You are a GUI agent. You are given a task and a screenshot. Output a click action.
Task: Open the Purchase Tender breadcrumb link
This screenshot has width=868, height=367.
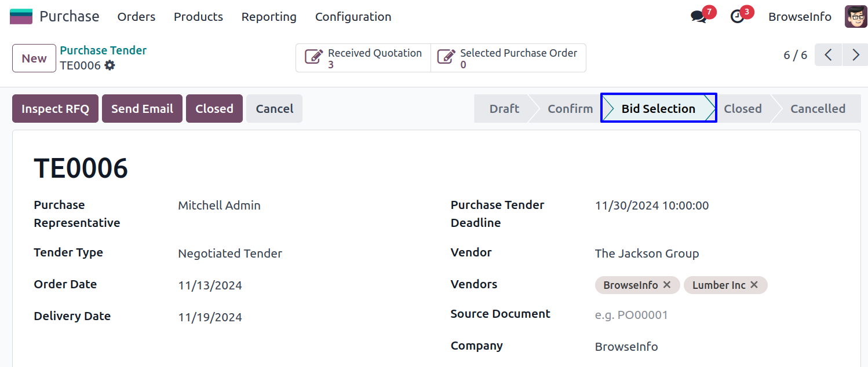[103, 50]
